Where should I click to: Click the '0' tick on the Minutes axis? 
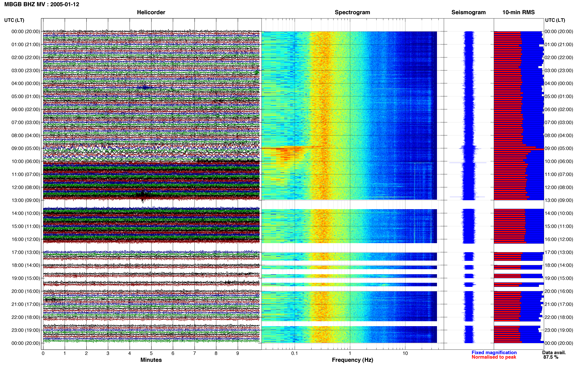(43, 353)
